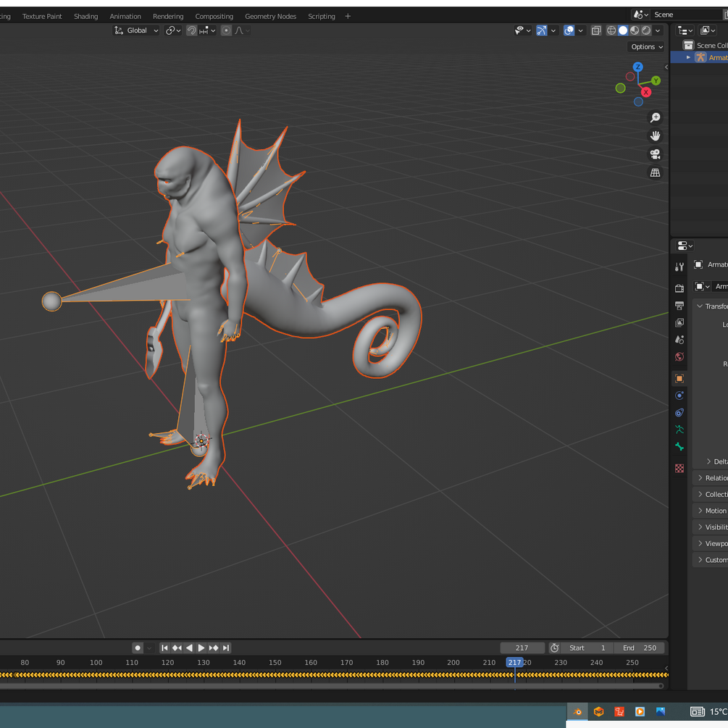Click the Z axis on navigation gizmo

click(x=638, y=67)
